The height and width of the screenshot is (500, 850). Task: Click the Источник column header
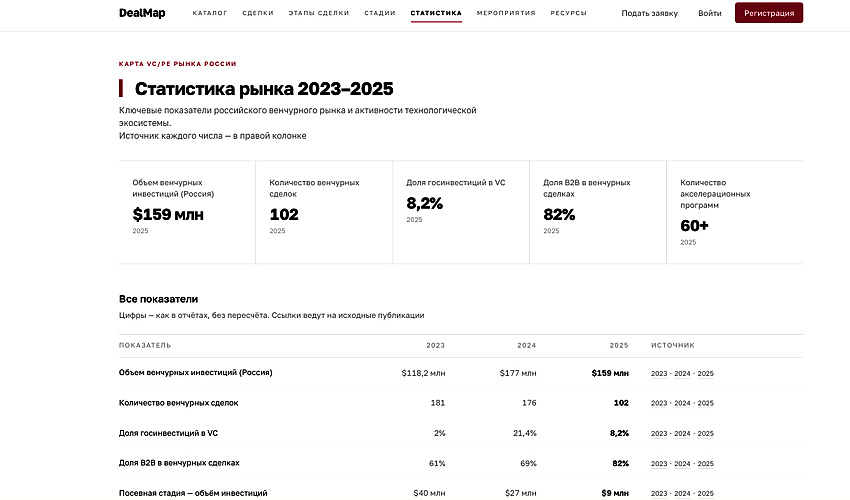673,345
